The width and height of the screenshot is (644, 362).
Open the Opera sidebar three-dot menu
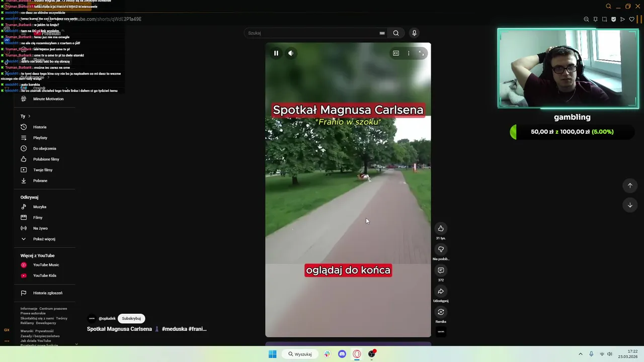(x=7, y=341)
